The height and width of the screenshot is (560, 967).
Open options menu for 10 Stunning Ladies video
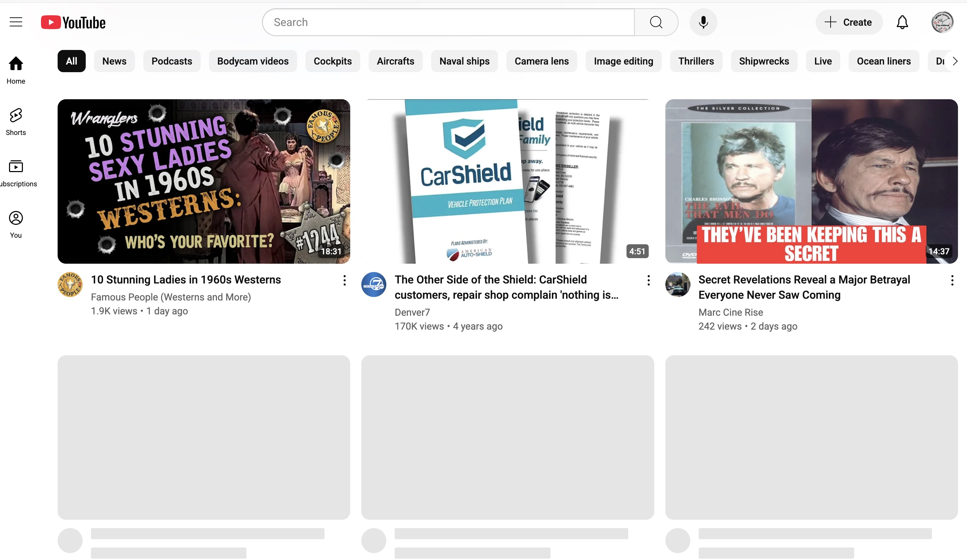pyautogui.click(x=345, y=280)
